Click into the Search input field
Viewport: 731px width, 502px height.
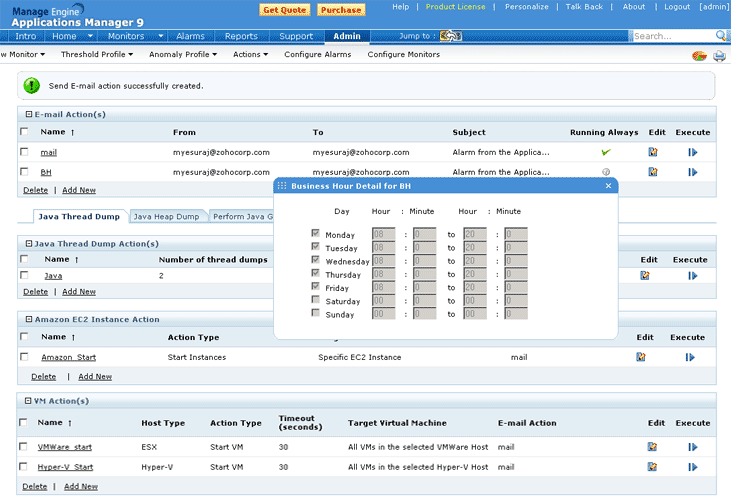(x=670, y=36)
